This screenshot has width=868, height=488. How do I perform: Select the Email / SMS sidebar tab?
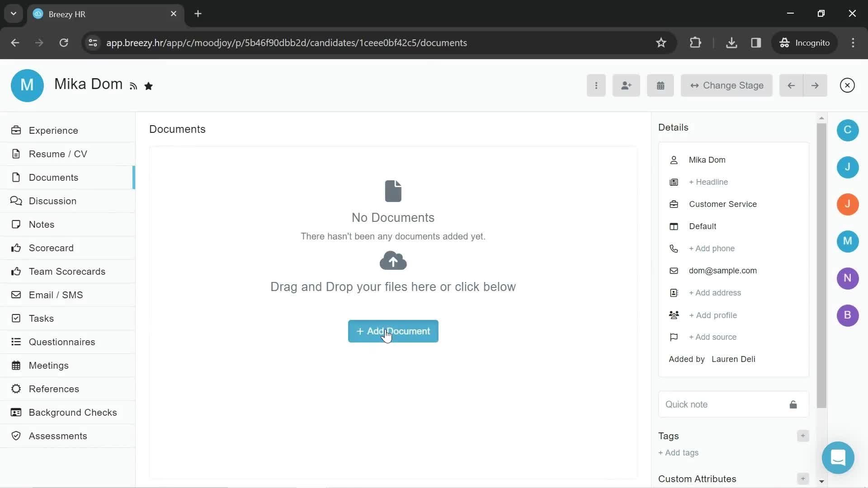pos(56,294)
